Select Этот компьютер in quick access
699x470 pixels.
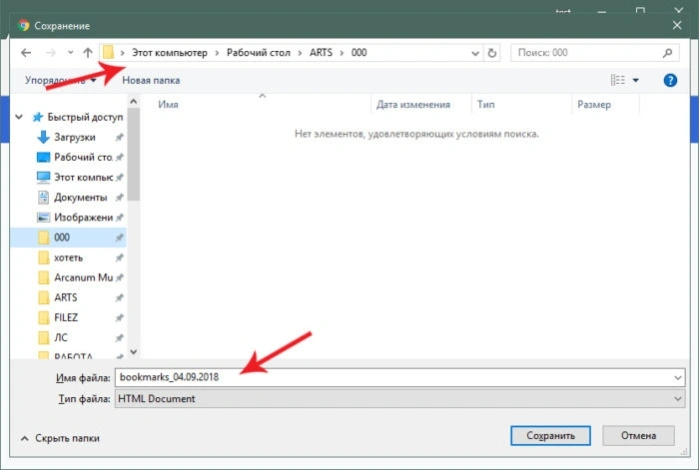pyautogui.click(x=74, y=177)
